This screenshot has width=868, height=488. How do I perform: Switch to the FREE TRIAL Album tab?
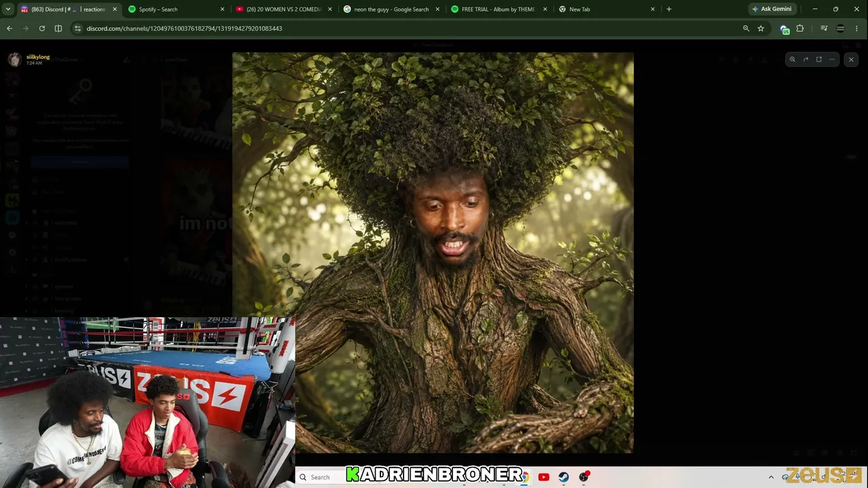498,9
